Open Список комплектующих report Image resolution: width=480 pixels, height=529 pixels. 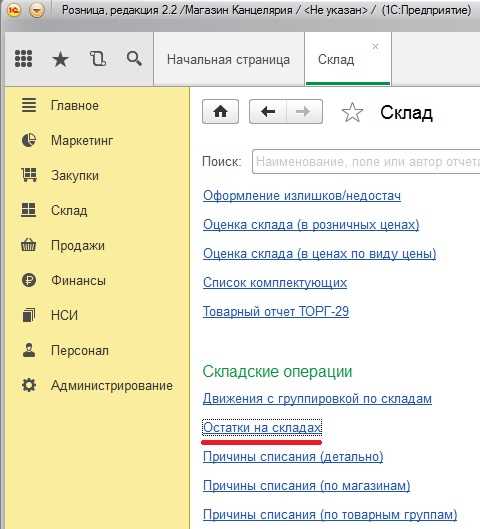(275, 283)
